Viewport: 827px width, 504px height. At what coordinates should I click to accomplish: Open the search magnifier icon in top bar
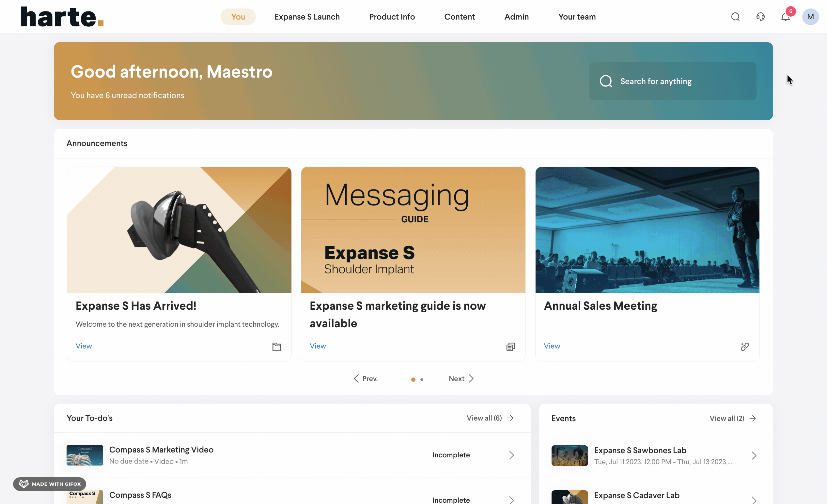click(x=735, y=16)
